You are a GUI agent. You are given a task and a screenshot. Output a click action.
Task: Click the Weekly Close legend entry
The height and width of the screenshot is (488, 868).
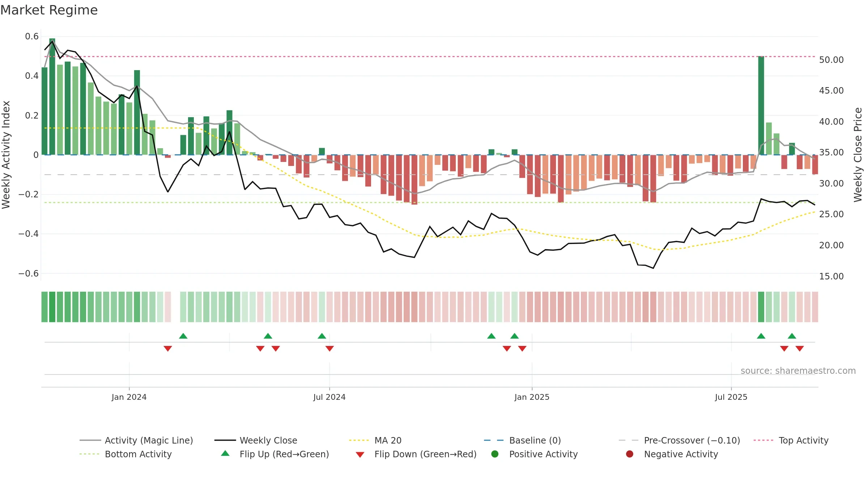(x=256, y=440)
